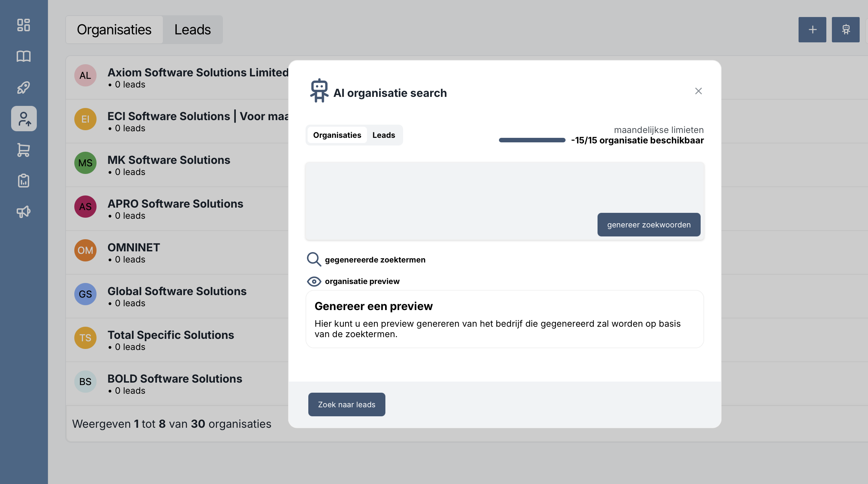Viewport: 868px width, 484px height.
Task: Select the book icon in the sidebar
Action: click(23, 56)
